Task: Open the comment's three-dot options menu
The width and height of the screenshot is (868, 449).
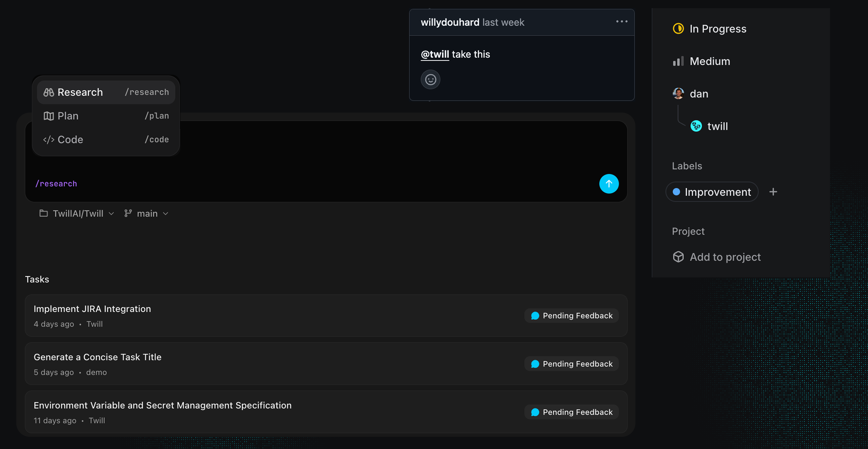Action: 621,22
